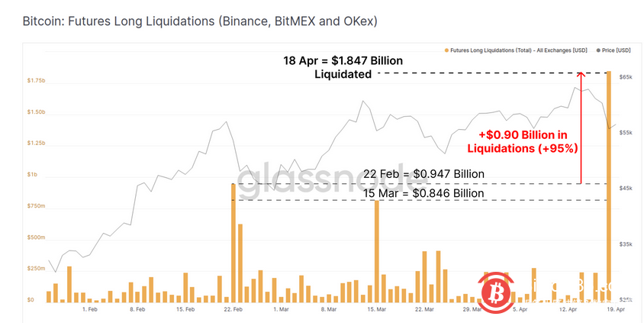Image resolution: width=644 pixels, height=323 pixels.
Task: Click the '15 Mar = $0.846 Billion' label
Action: tap(423, 193)
